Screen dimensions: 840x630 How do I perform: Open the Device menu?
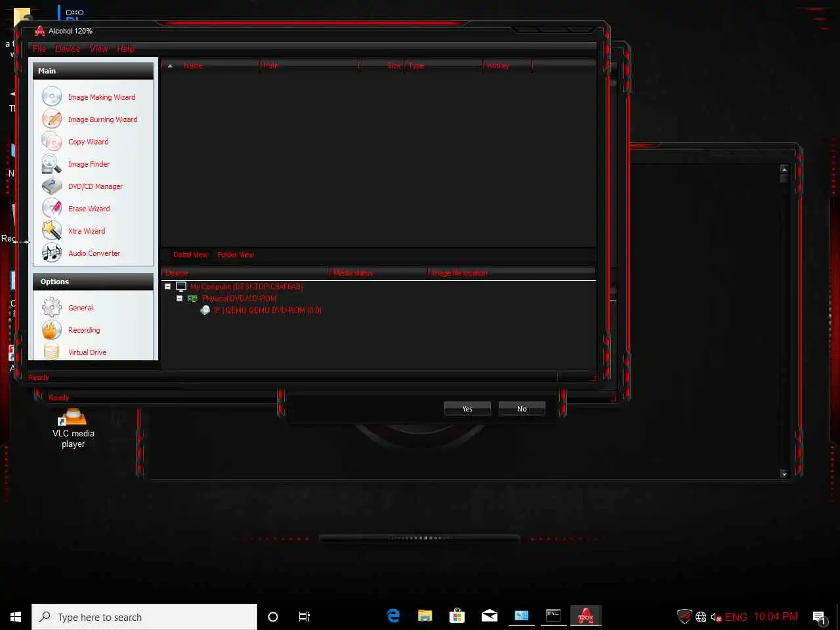(68, 49)
